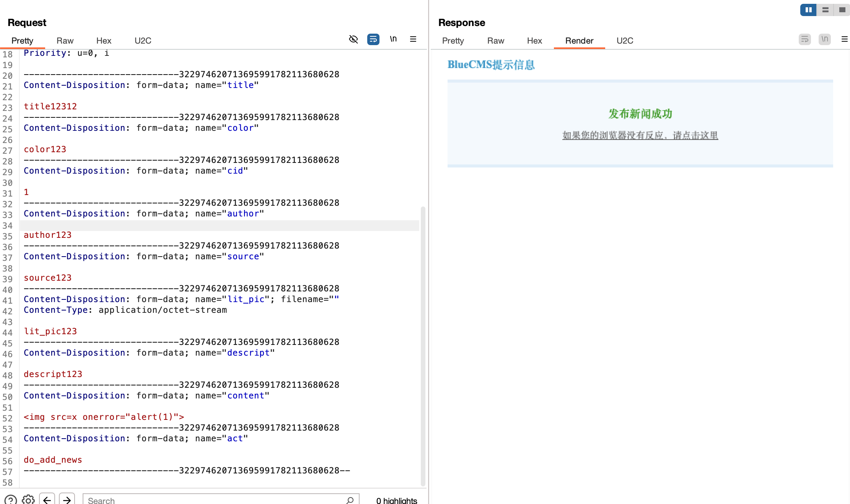Click the descript123 value text
Image resolution: width=850 pixels, height=504 pixels.
pos(53,374)
